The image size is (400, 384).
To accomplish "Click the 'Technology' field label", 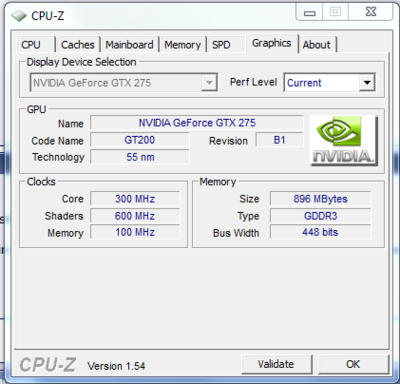I will click(x=58, y=157).
